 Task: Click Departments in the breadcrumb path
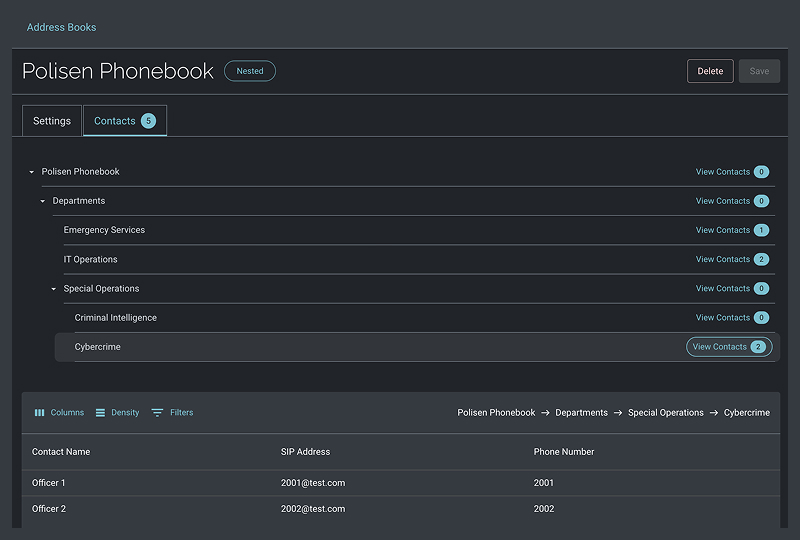(x=581, y=413)
